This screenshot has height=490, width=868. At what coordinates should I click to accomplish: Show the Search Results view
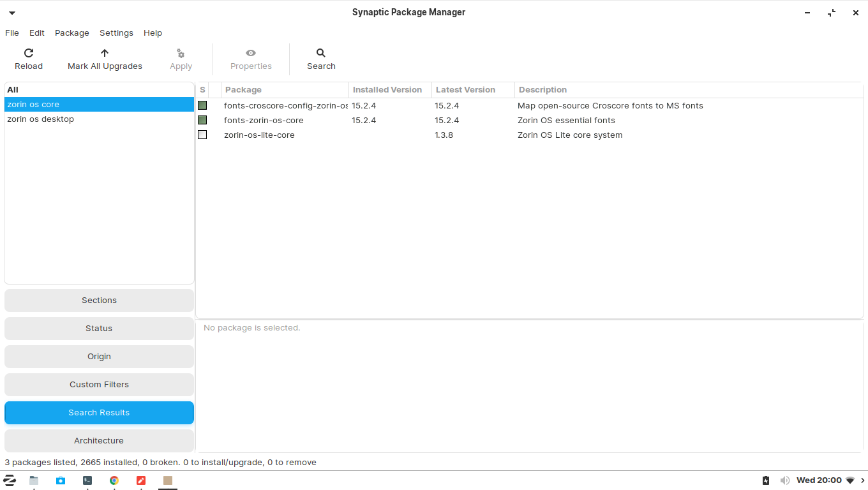pyautogui.click(x=99, y=413)
